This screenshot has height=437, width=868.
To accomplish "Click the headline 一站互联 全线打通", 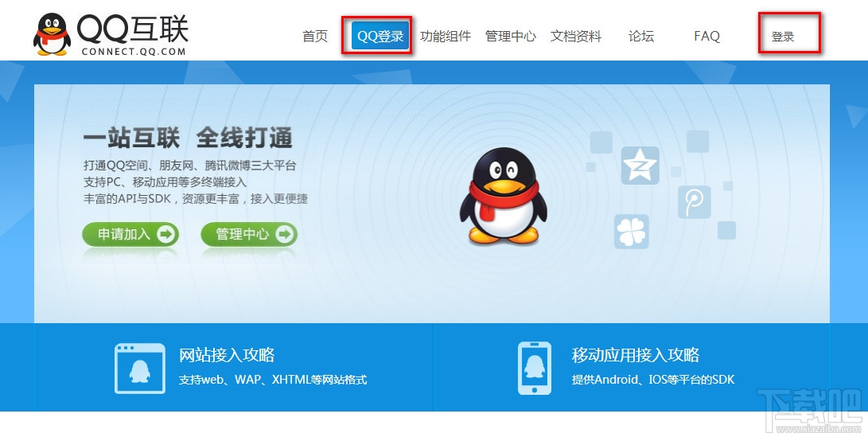I will pos(188,138).
